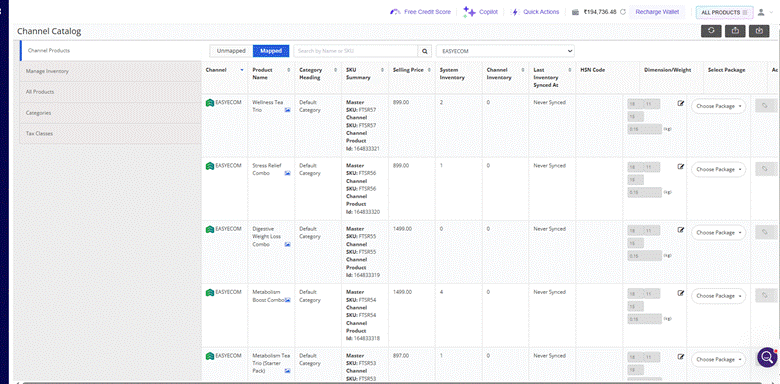The image size is (780, 384).
Task: Sort by the Channel column arrow
Action: tap(242, 70)
